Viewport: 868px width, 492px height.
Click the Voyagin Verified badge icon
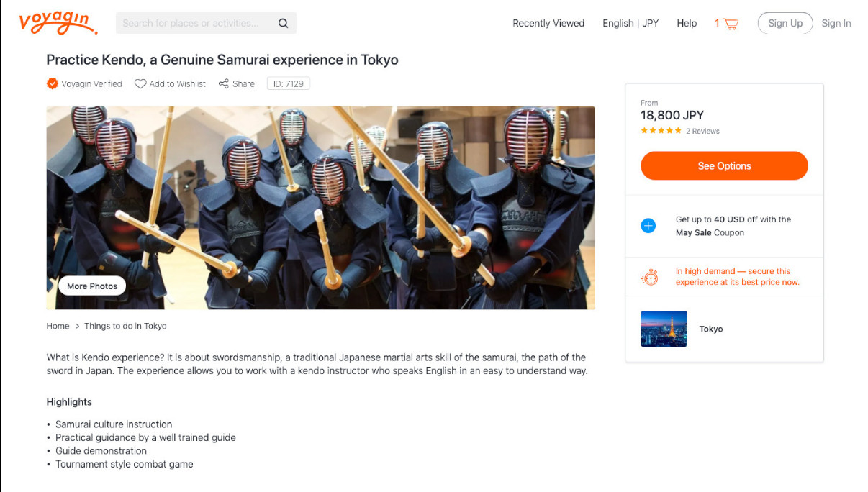point(52,83)
